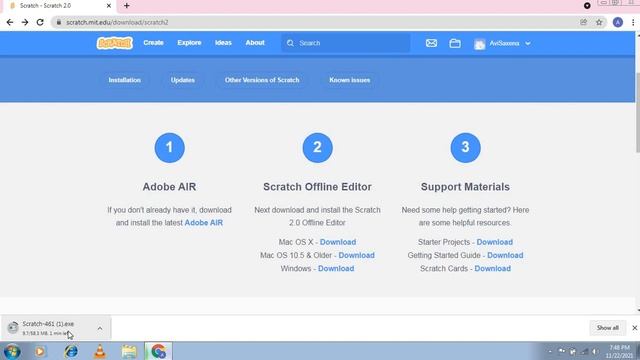The height and width of the screenshot is (360, 640).
Task: Go back with the browser back arrow
Action: coord(10,22)
